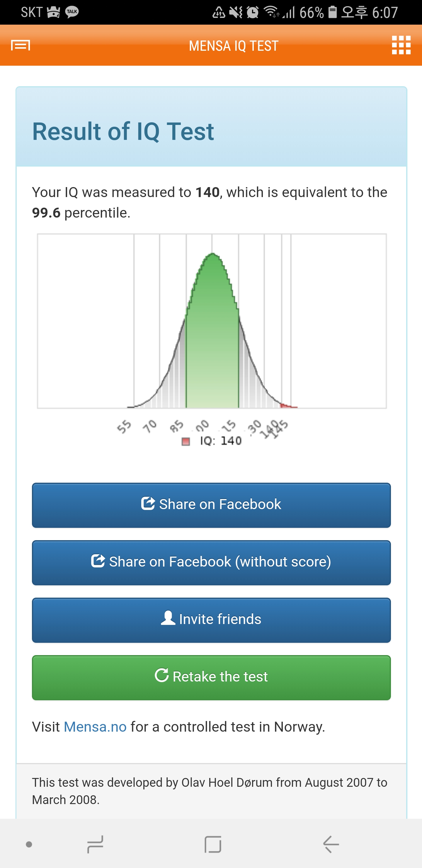This screenshot has width=422, height=868.
Task: Share result on Facebook with score
Action: pyautogui.click(x=211, y=505)
